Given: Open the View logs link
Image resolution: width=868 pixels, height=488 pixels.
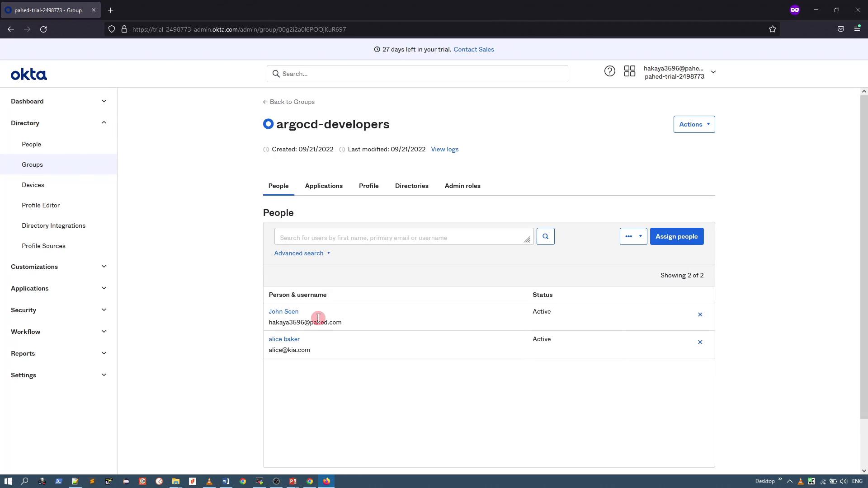Looking at the screenshot, I should click(x=445, y=149).
